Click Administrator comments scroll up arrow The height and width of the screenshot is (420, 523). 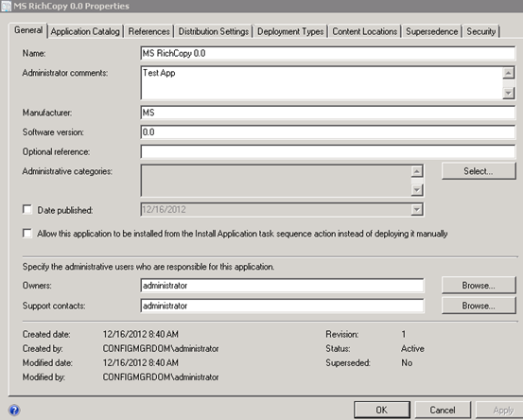[508, 73]
